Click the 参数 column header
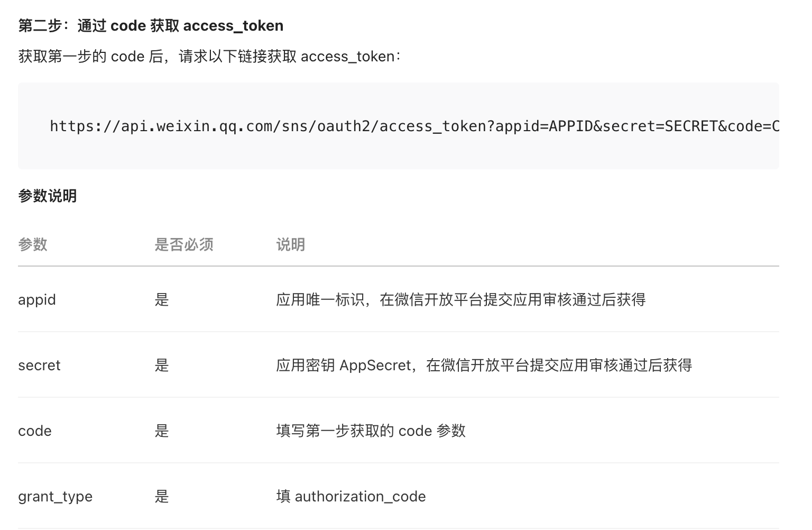The width and height of the screenshot is (812, 530). (x=33, y=244)
